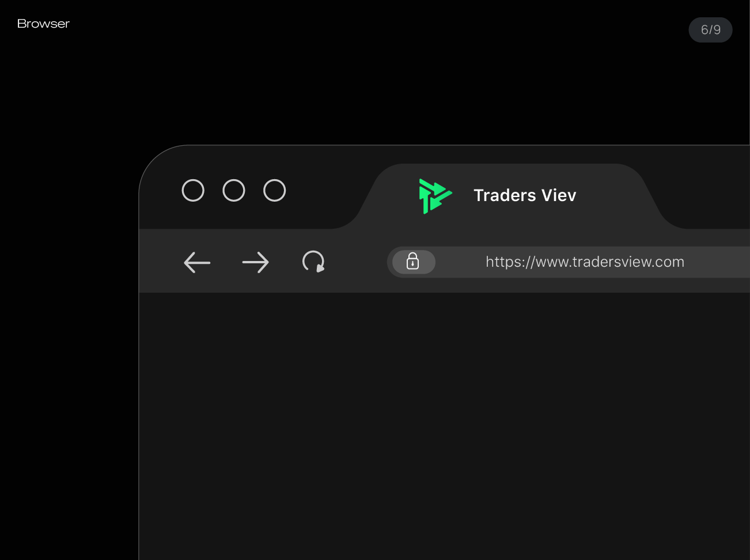The height and width of the screenshot is (560, 750).
Task: Click the Browser heading label
Action: (43, 24)
